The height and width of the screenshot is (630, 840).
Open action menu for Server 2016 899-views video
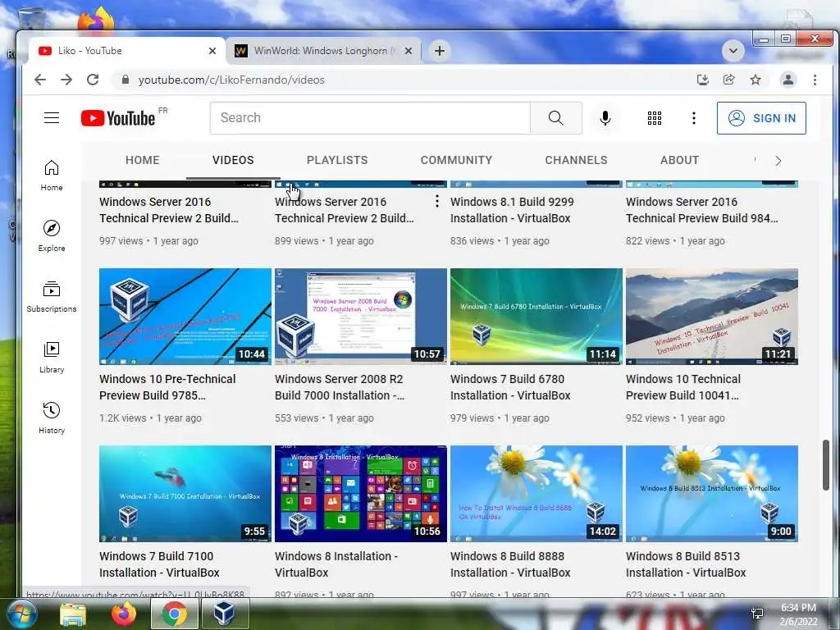point(437,202)
